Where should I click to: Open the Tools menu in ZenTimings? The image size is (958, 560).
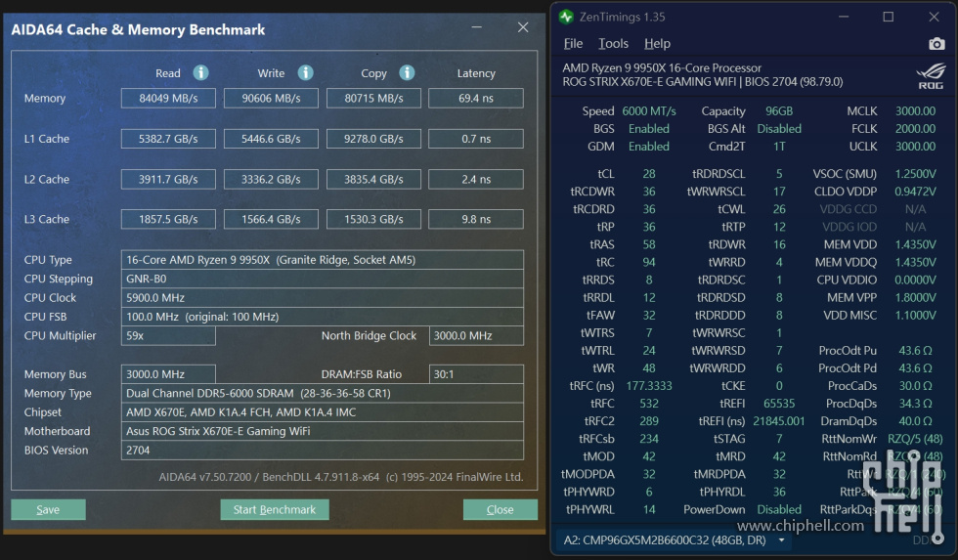click(613, 43)
